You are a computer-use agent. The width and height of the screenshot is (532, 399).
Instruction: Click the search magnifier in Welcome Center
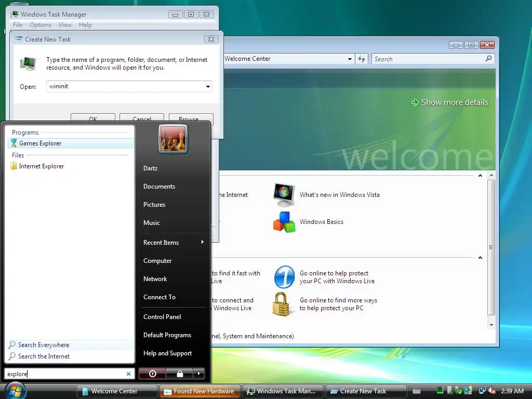point(488,59)
